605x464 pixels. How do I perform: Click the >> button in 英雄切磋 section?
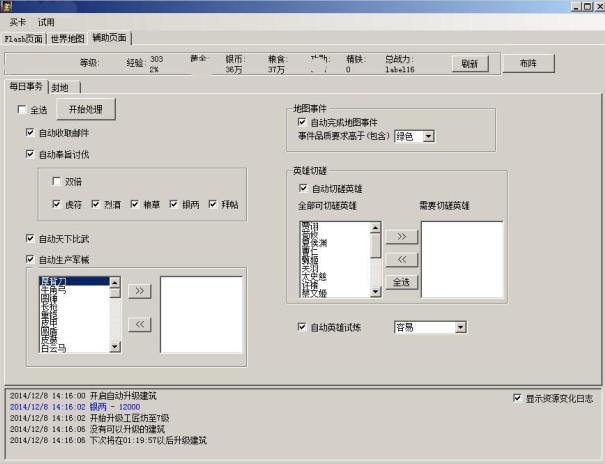coord(401,237)
